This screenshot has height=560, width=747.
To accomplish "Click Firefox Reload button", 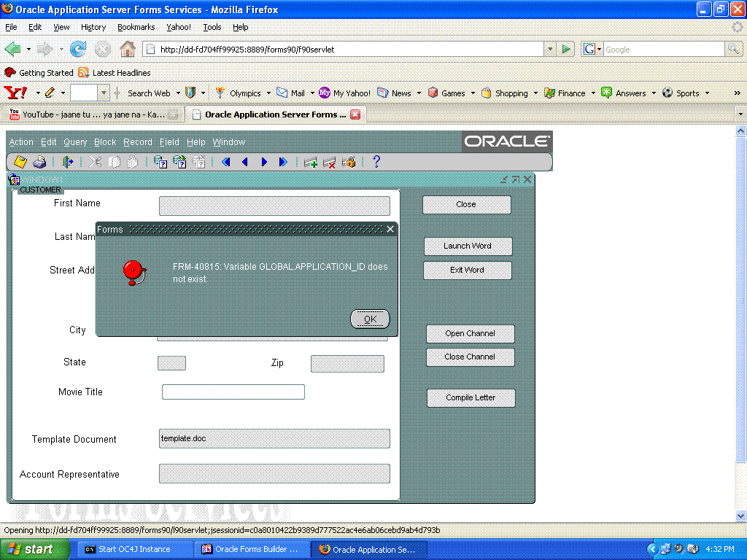I will 78,49.
